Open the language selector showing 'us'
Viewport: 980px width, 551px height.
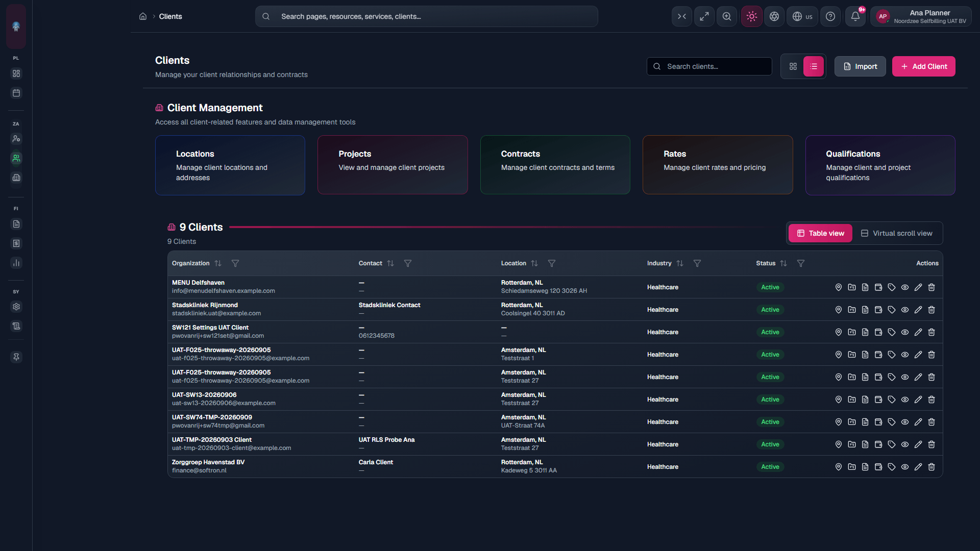click(802, 16)
